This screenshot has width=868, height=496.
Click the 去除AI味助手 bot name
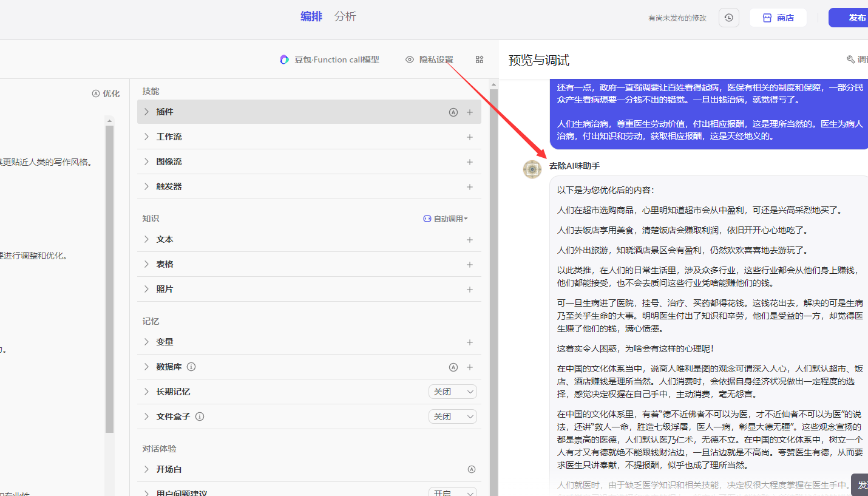(574, 166)
